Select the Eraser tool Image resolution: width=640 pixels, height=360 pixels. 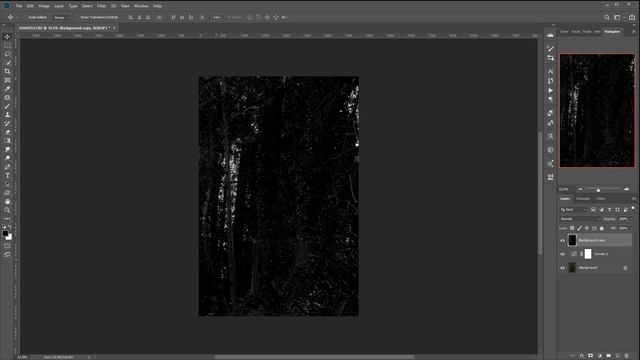[x=7, y=132]
